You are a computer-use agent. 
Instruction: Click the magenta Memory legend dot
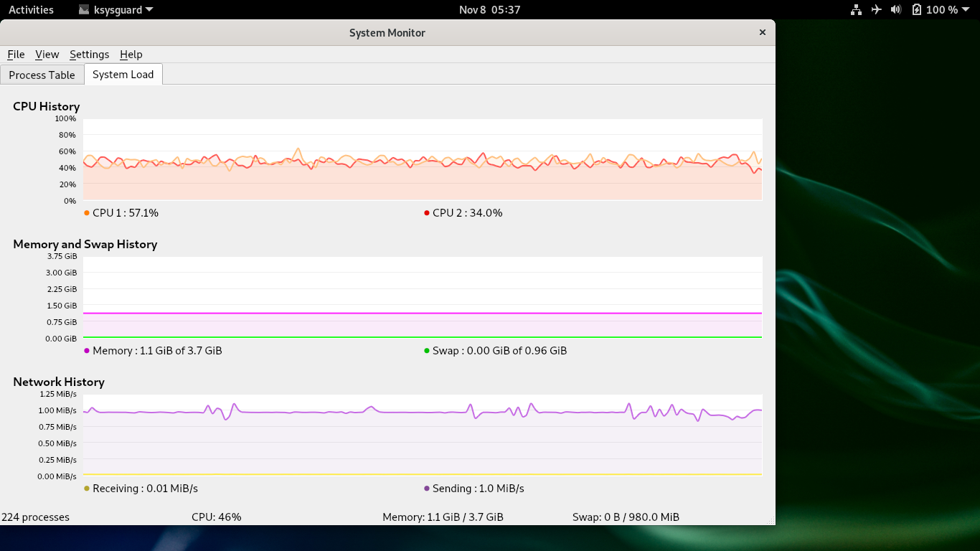[87, 350]
